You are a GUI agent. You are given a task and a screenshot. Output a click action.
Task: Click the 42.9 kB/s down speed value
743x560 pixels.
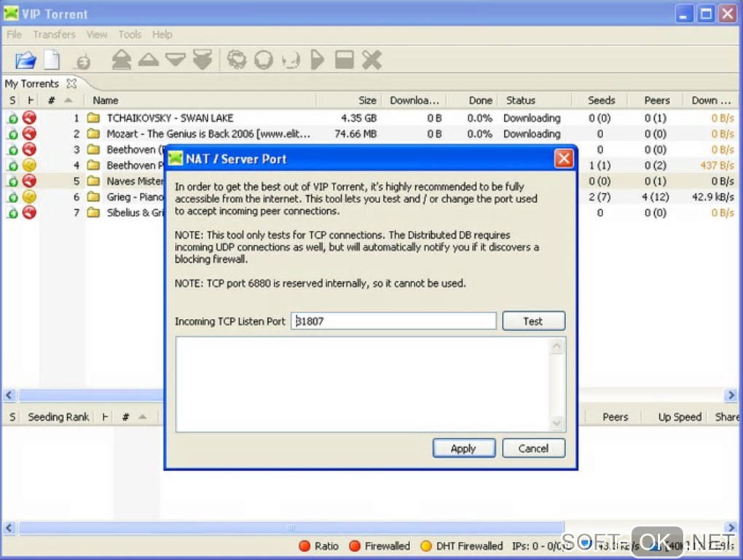tap(712, 197)
